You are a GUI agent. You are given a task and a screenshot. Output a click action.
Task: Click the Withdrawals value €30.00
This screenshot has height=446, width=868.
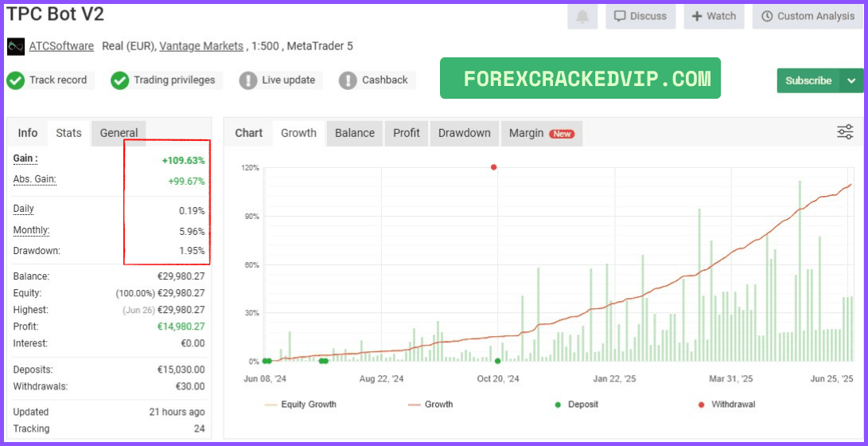point(190,386)
